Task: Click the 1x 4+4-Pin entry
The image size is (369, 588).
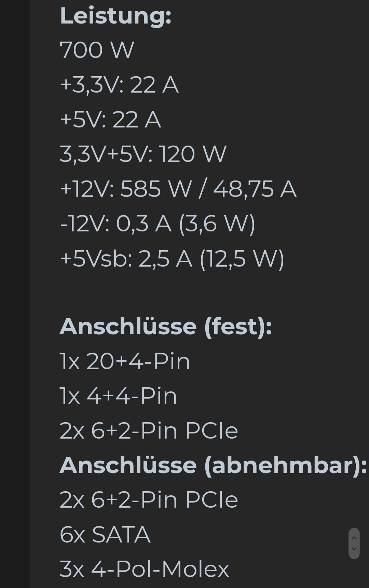Action: tap(118, 396)
